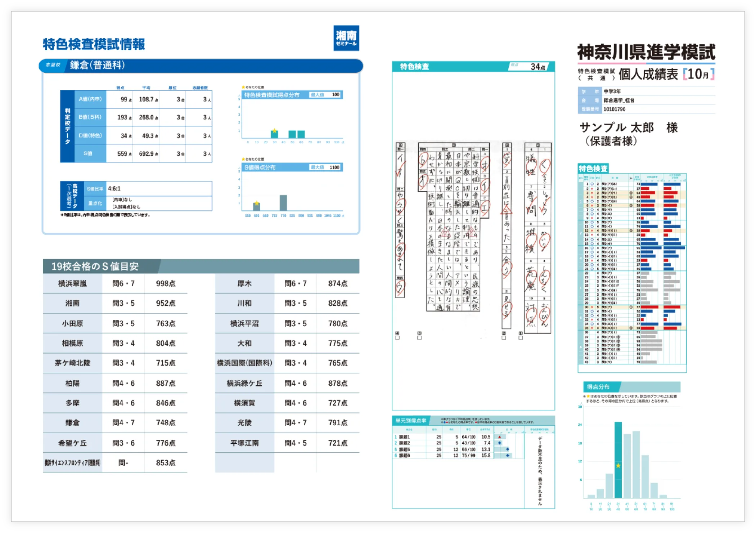Click the 平塚江南 school name
The width and height of the screenshot is (756, 533).
[x=244, y=443]
